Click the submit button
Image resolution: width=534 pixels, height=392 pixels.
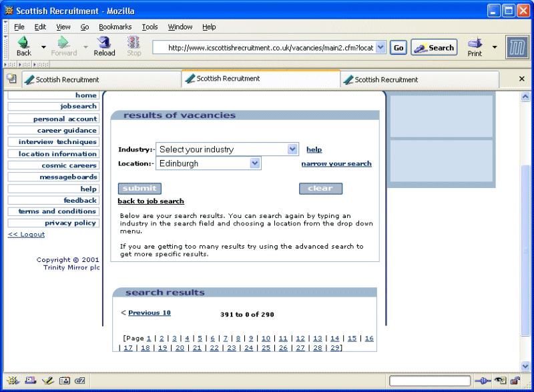[140, 188]
